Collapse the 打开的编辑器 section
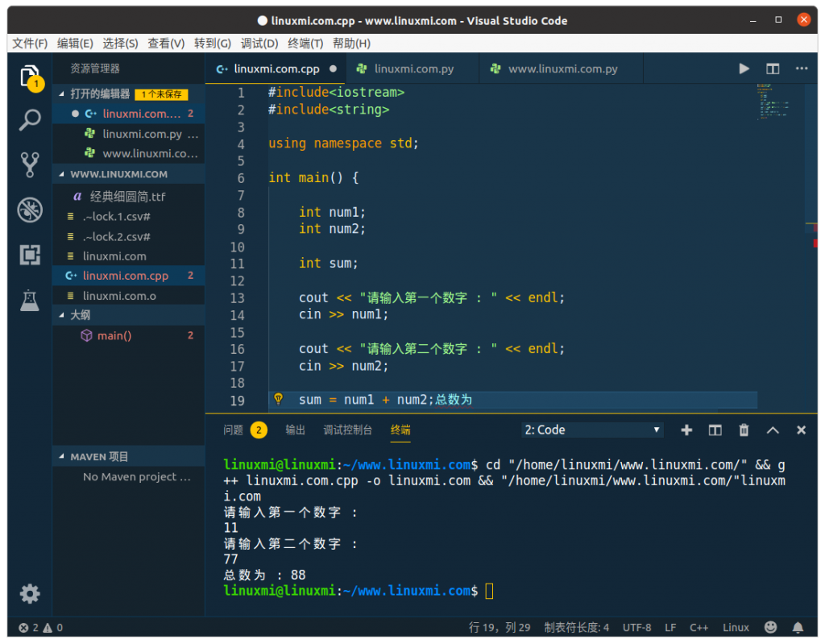The height and width of the screenshot is (644, 825). pos(61,93)
